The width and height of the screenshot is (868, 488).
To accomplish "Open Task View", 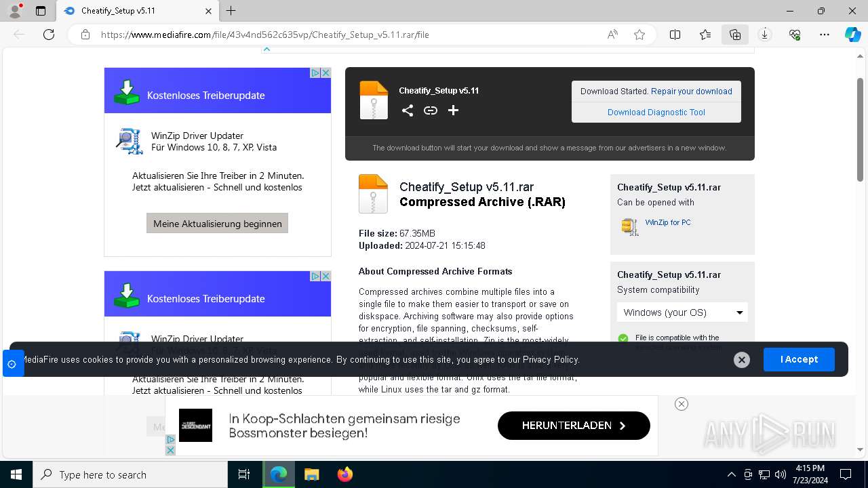I will 244,474.
